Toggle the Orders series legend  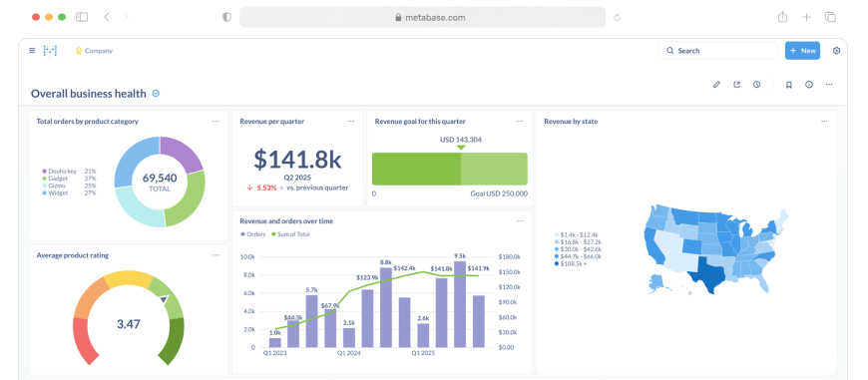[x=253, y=234]
